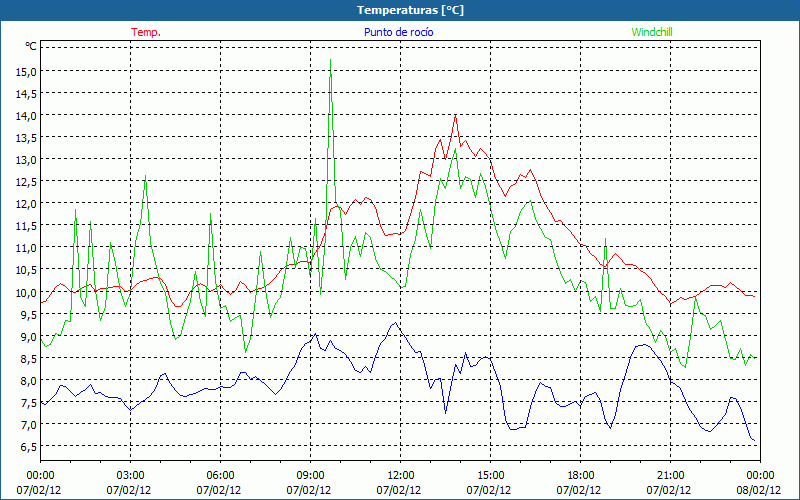Image resolution: width=800 pixels, height=500 pixels.
Task: Click the 8,0 y-axis value
Action: point(29,381)
